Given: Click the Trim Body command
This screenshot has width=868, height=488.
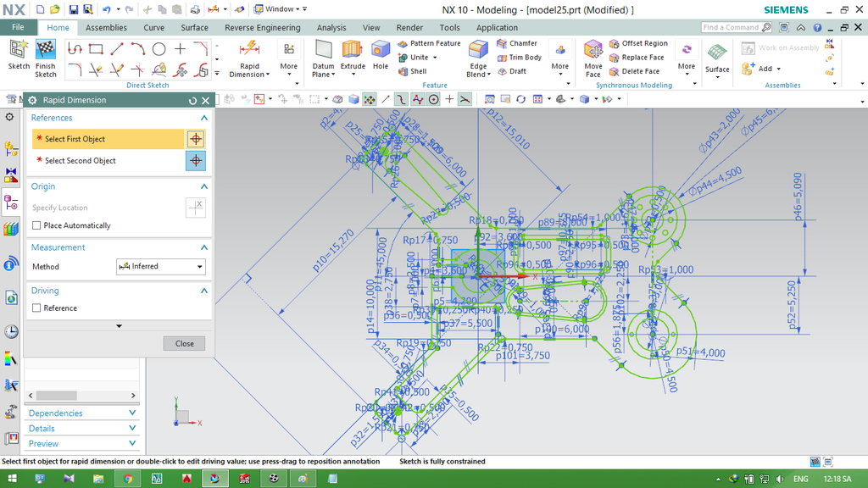Looking at the screenshot, I should click(x=520, y=58).
